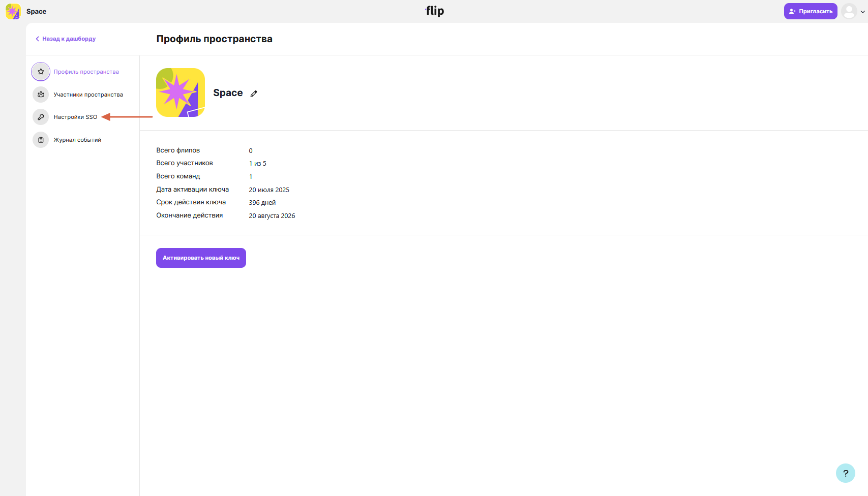The height and width of the screenshot is (496, 868).
Task: Click the clipboard icon for event log
Action: [x=41, y=140]
